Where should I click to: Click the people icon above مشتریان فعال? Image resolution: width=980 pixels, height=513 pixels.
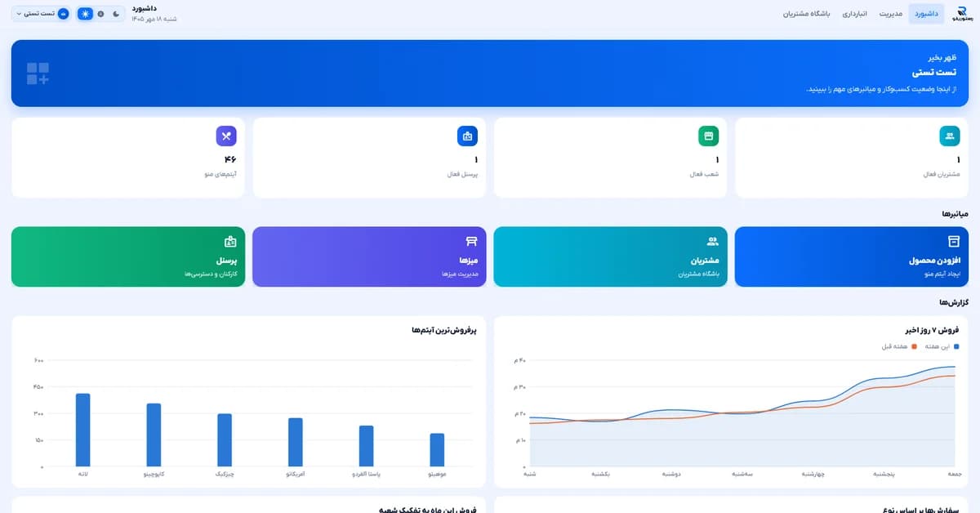click(950, 136)
